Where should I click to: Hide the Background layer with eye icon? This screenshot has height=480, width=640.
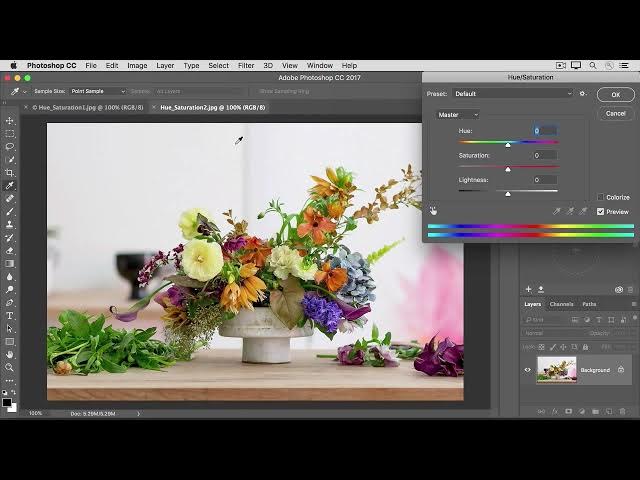(x=527, y=370)
